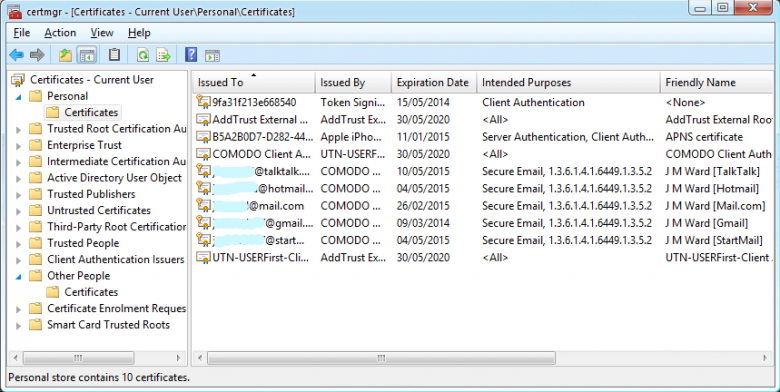Click the Up one level folder icon

(65, 55)
